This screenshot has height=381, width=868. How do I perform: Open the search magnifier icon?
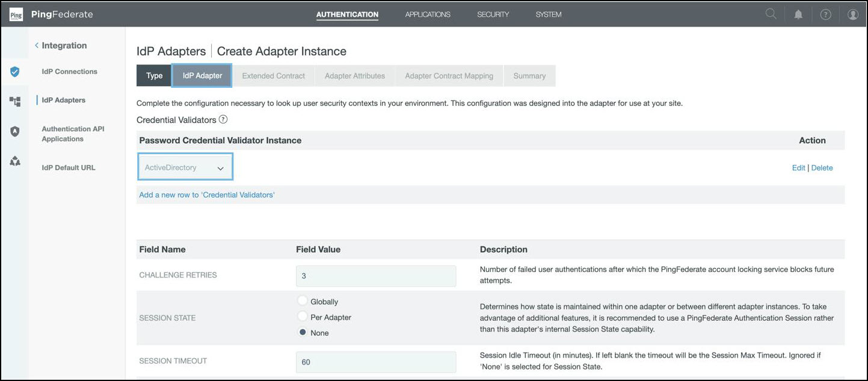771,14
